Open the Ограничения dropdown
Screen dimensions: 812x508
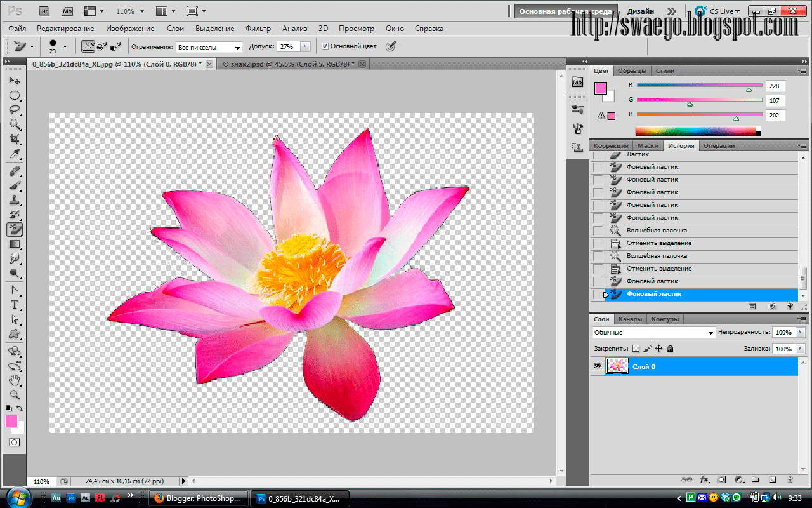209,47
